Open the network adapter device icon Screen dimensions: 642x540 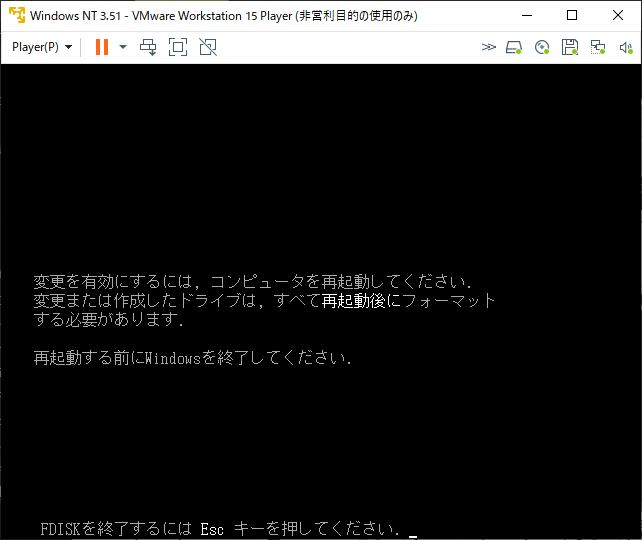[598, 47]
